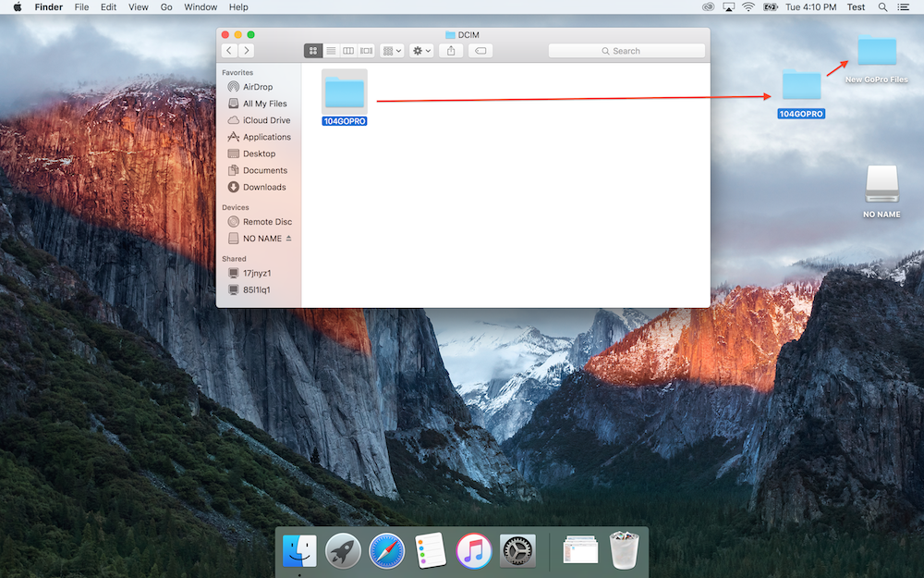Switch to Cover Flow view

point(365,50)
